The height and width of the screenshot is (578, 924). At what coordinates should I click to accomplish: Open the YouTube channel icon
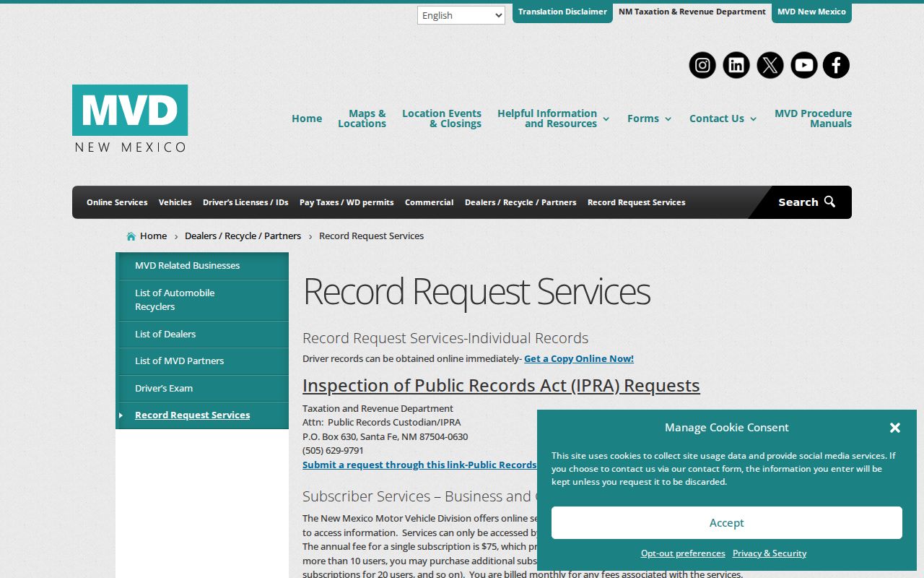tap(803, 65)
